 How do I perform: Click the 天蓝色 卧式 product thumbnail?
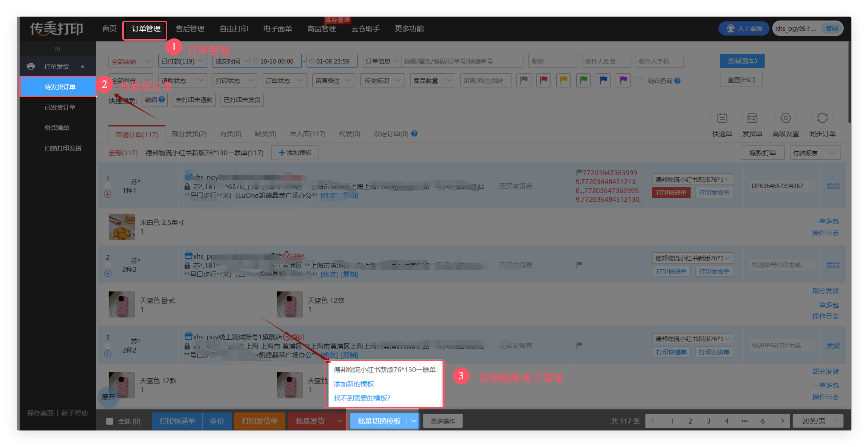tap(122, 305)
